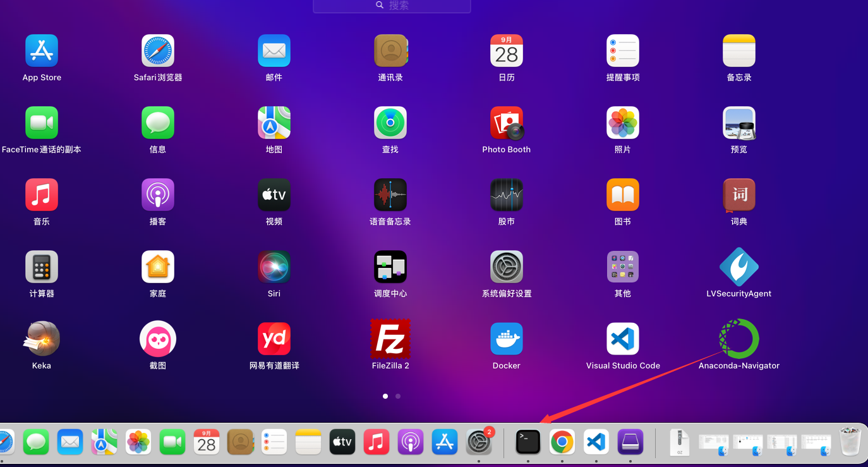Open 邮件 app in Launchpad
Image resolution: width=868 pixels, height=467 pixels.
point(274,51)
